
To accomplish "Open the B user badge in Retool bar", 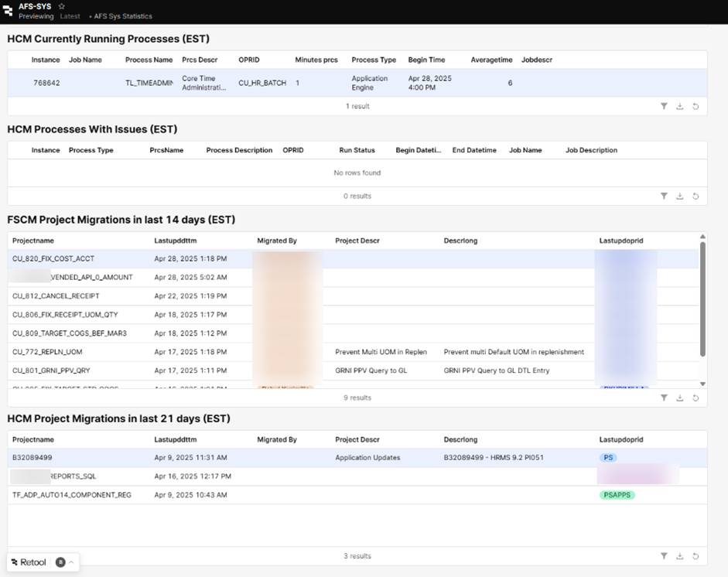I will coord(60,562).
